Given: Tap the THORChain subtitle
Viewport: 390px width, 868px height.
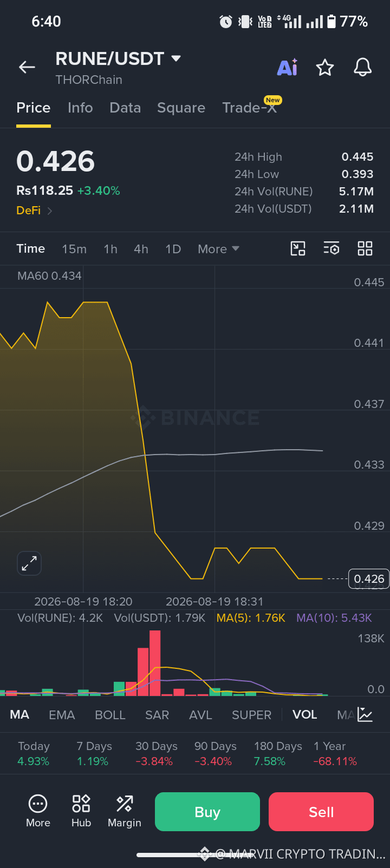Looking at the screenshot, I should coord(89,80).
